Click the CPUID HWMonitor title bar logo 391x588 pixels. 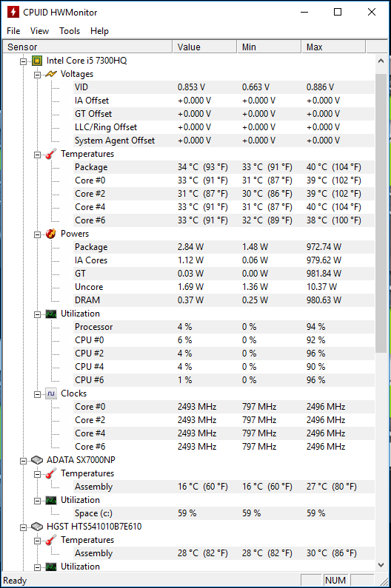click(x=13, y=12)
